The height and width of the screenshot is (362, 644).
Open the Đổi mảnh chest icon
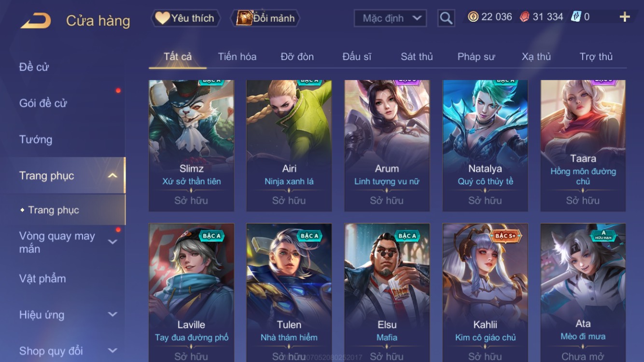tap(244, 18)
